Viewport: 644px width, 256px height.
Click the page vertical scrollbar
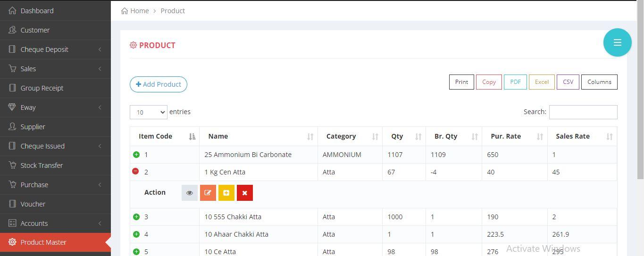pos(640,94)
